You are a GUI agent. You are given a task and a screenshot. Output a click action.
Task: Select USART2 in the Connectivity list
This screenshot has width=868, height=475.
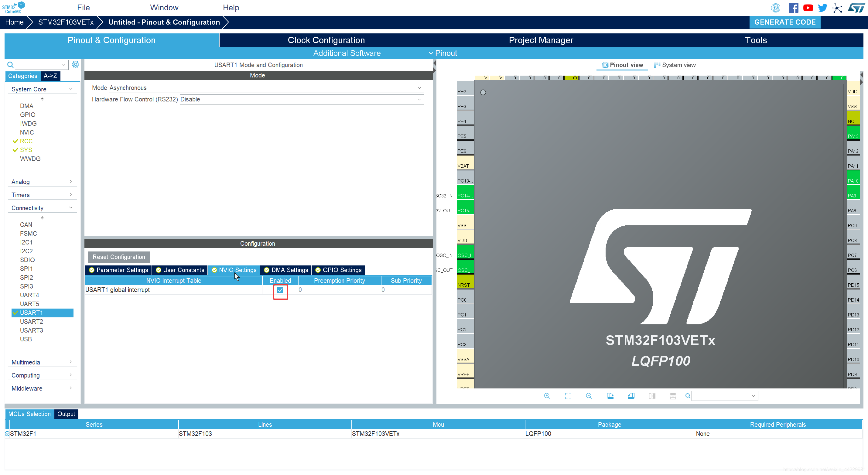click(31, 321)
